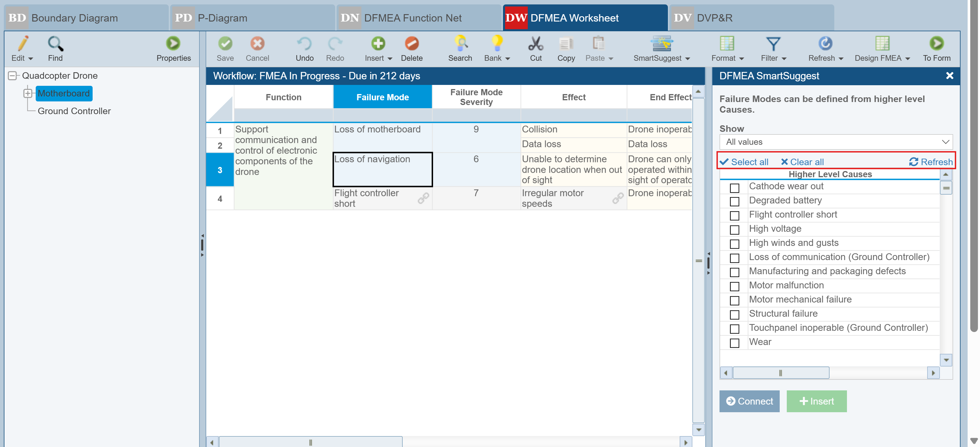Screen dimensions: 980x447
Task: Open Properties in the left panel
Action: pos(173,44)
